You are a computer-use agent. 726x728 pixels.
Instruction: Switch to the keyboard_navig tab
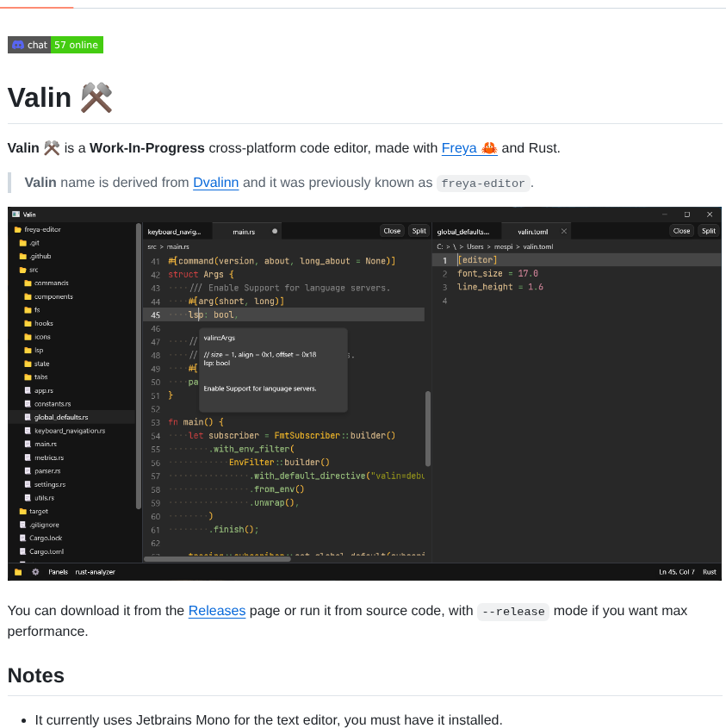[175, 231]
